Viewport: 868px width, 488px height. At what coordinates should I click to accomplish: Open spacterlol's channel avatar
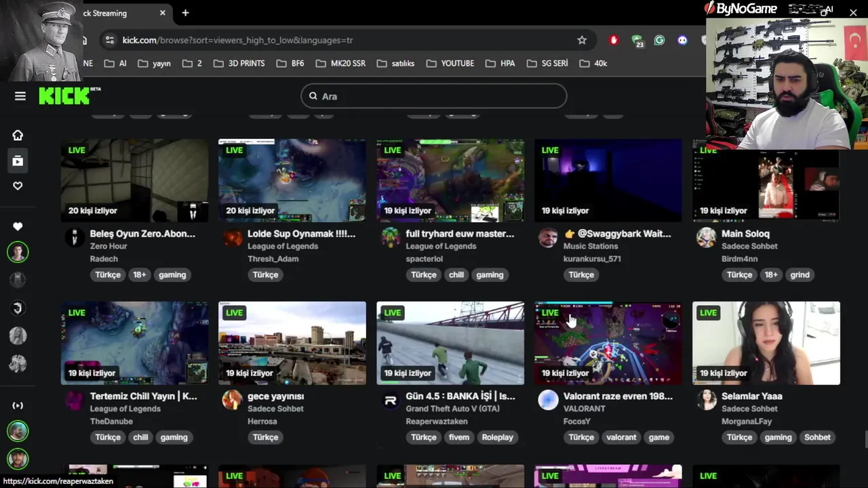coord(391,238)
